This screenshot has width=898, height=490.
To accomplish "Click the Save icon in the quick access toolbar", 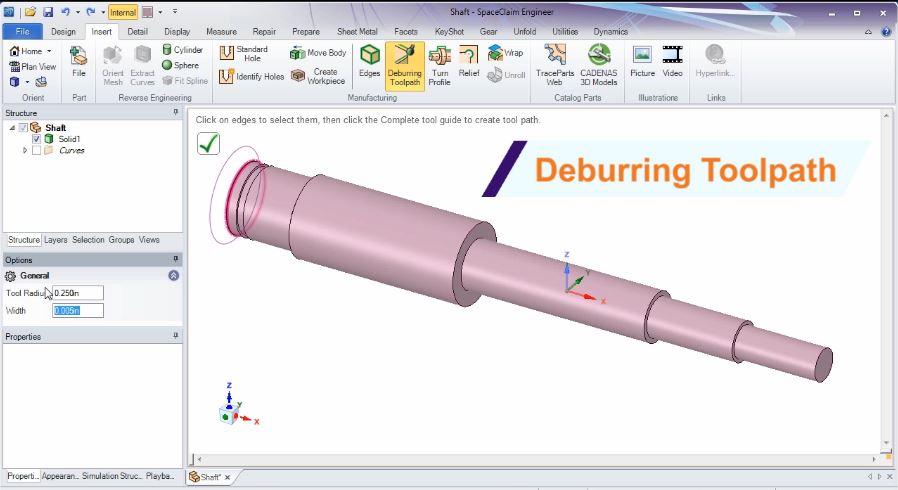I will 48,11.
